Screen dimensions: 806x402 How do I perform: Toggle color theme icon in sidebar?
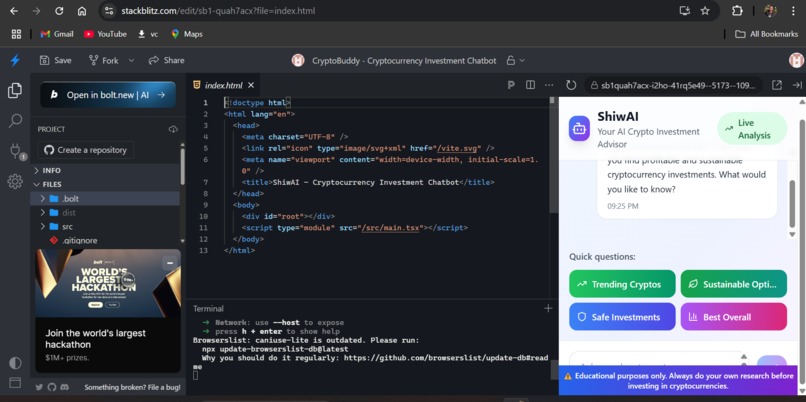[x=15, y=362]
